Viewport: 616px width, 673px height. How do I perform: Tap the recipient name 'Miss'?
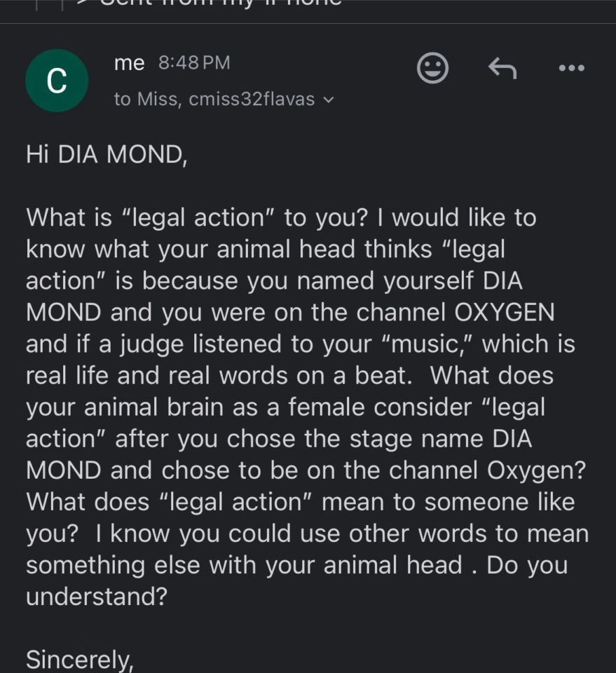pos(158,99)
